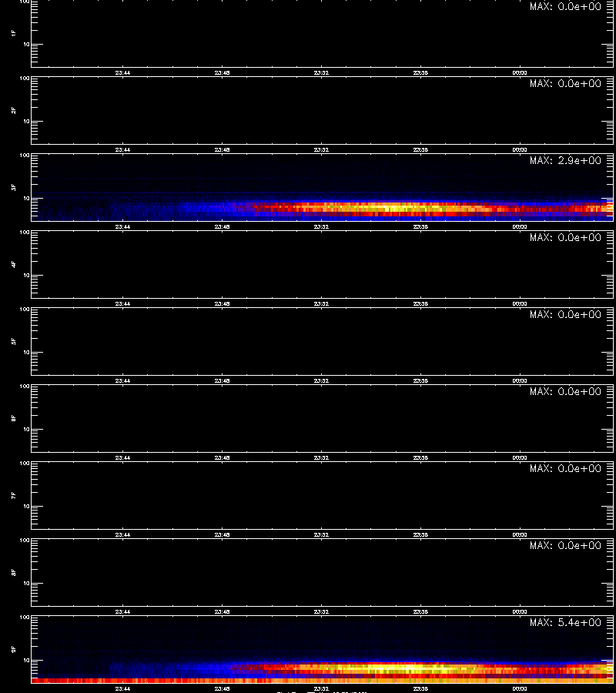Click the 23:44 time label below panel 9F
Screen dimensions: 616x693
(x=122, y=688)
